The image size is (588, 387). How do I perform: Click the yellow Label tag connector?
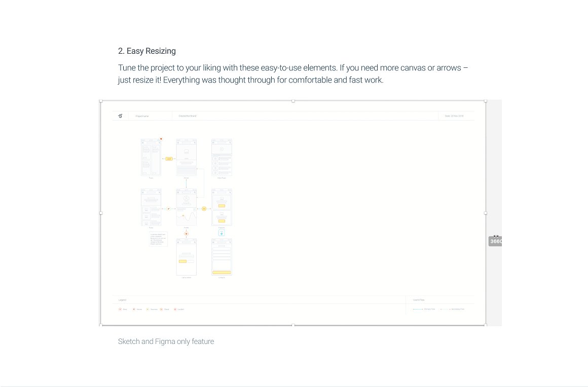tap(169, 159)
